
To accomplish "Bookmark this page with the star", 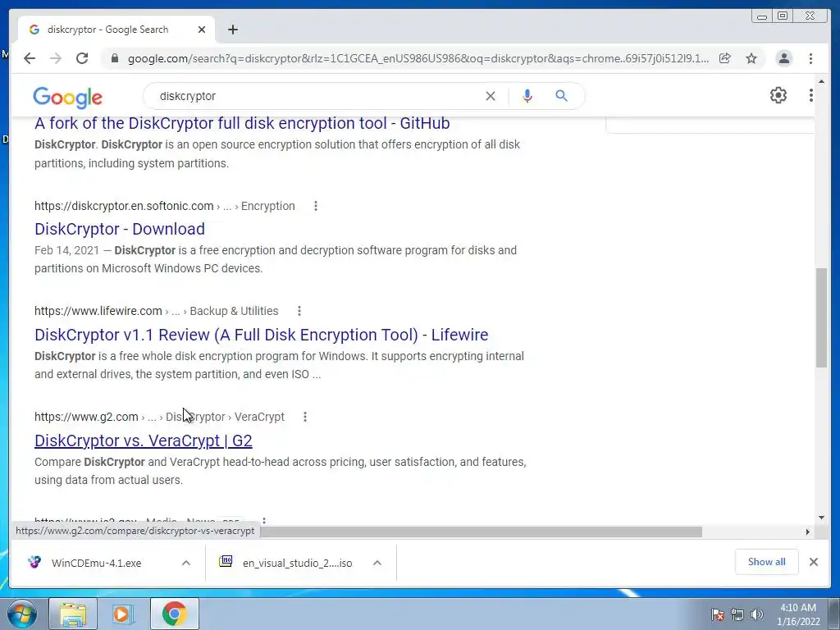I will click(x=751, y=58).
